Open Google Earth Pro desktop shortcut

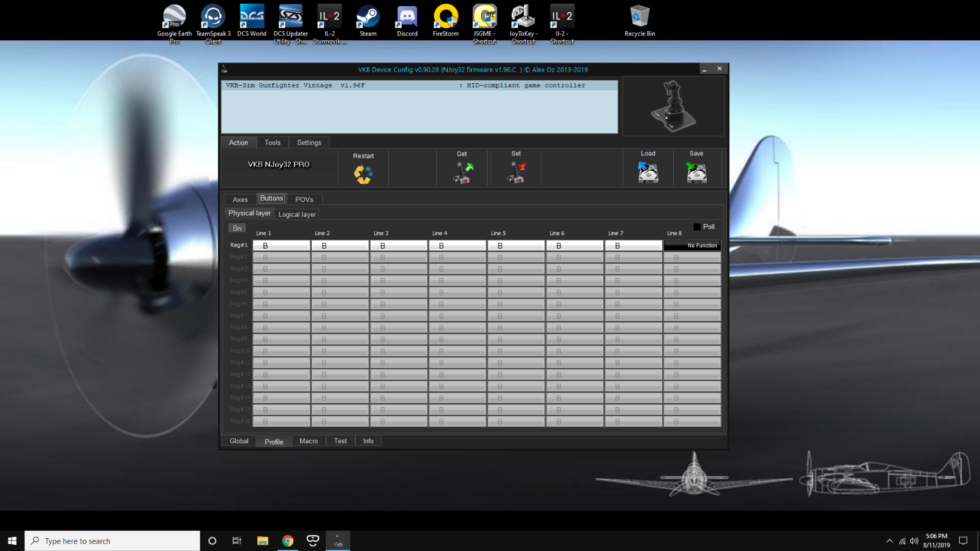[175, 24]
